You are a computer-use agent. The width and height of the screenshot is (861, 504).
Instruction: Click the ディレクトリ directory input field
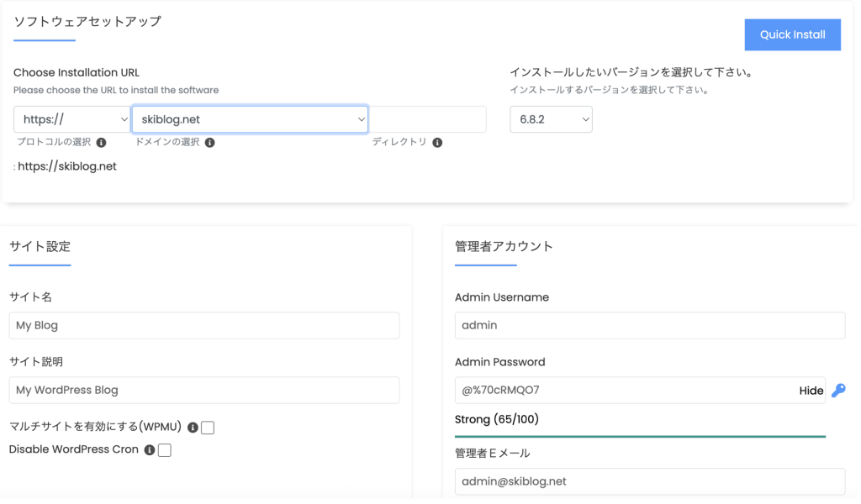click(x=428, y=119)
